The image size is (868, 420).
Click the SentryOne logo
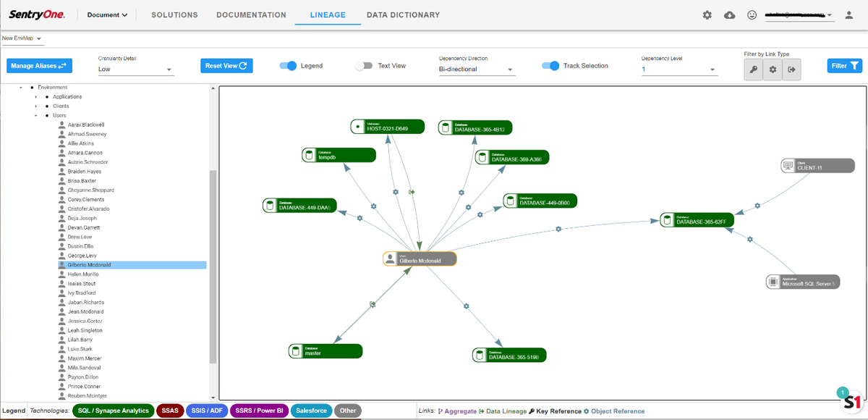pos(37,15)
